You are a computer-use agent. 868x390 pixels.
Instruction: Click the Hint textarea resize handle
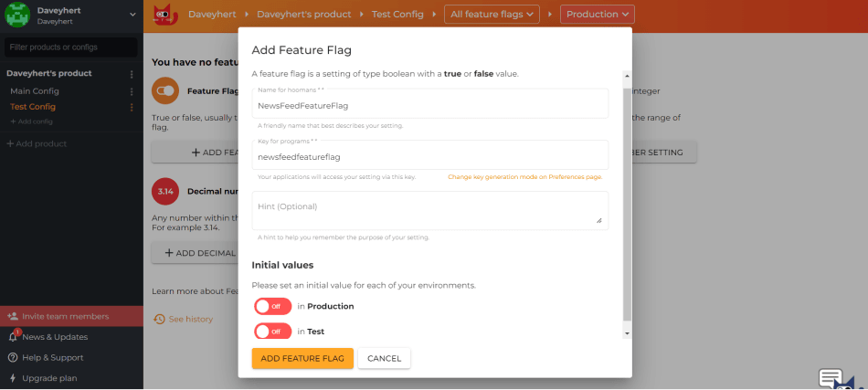599,220
